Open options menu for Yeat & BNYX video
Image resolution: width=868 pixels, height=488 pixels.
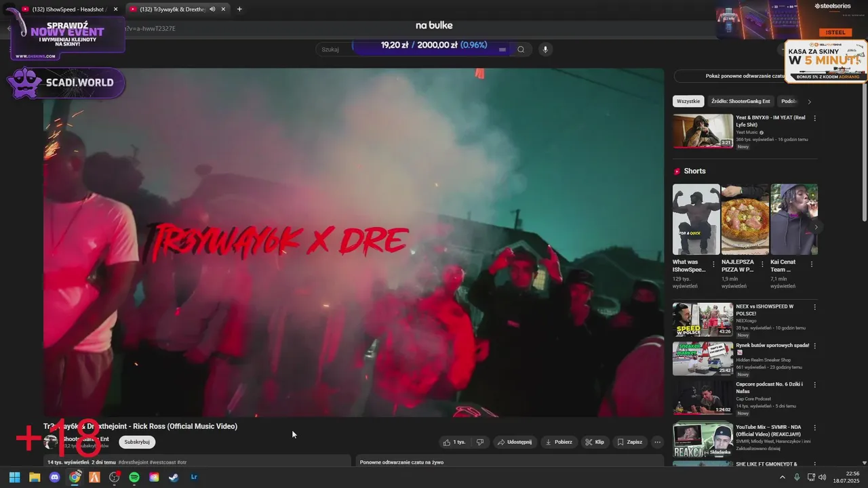click(x=814, y=118)
